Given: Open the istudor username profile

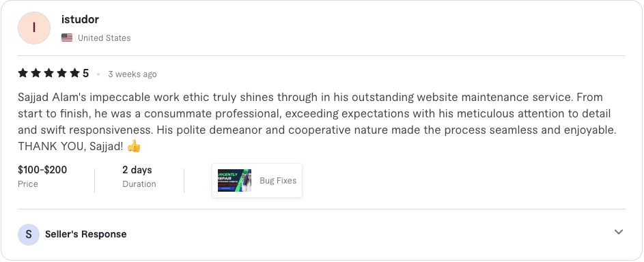Looking at the screenshot, I should click(80, 19).
